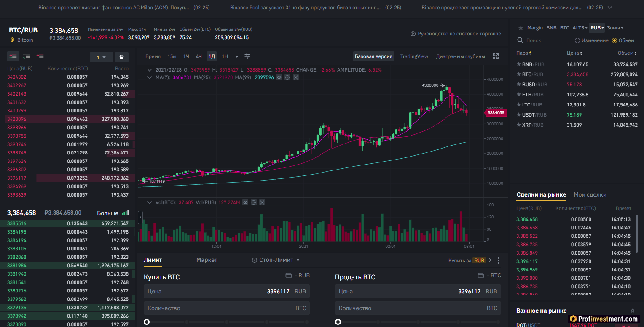Favorite the LTC/RUB pair star

click(x=518, y=105)
